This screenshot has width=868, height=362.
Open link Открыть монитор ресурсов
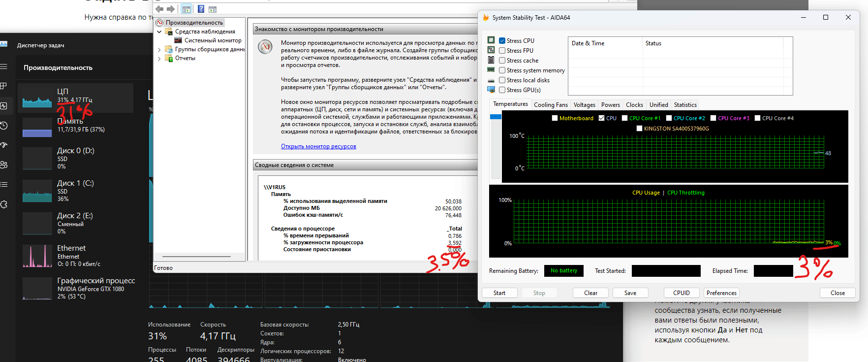pos(318,146)
